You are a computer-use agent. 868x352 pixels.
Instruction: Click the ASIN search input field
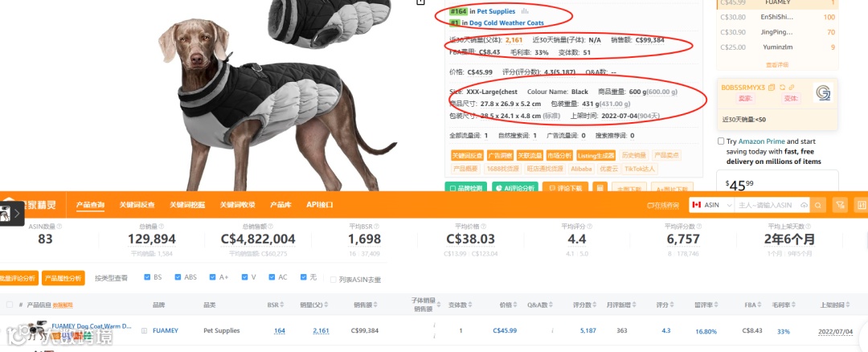[x=768, y=206]
